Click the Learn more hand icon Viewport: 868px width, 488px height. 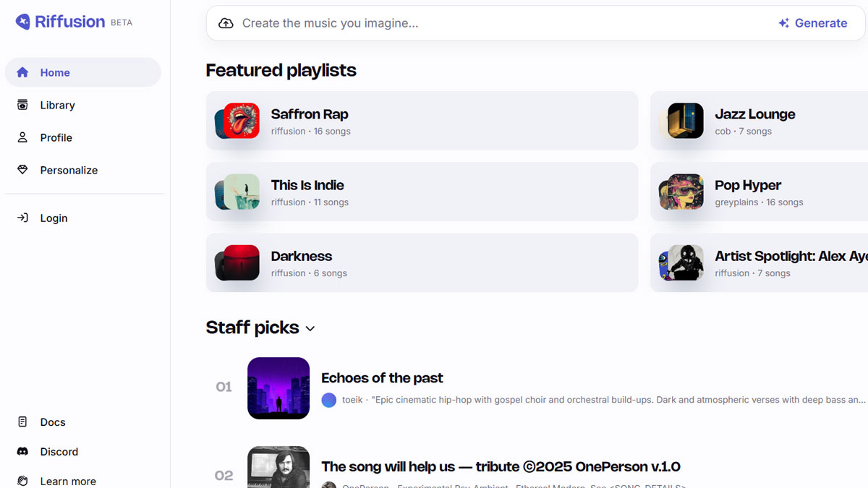pos(22,481)
